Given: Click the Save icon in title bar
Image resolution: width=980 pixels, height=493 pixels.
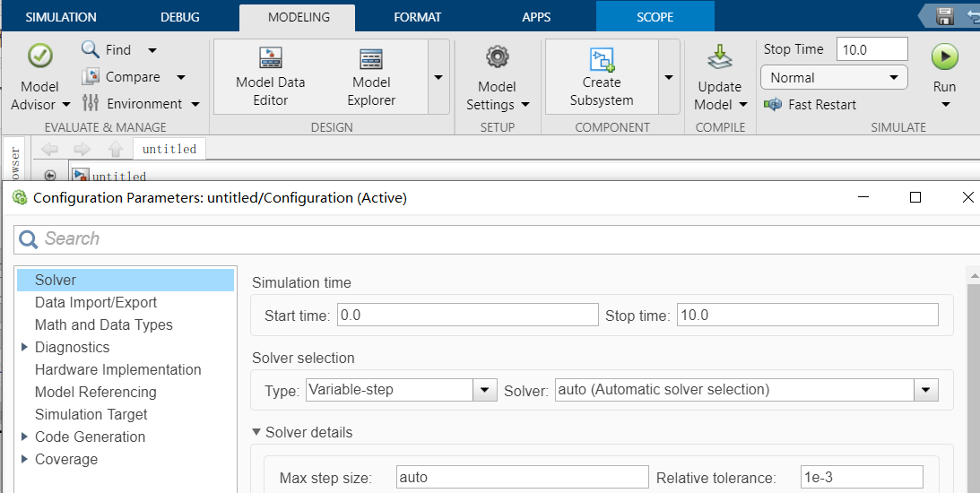Looking at the screenshot, I should pos(944,15).
